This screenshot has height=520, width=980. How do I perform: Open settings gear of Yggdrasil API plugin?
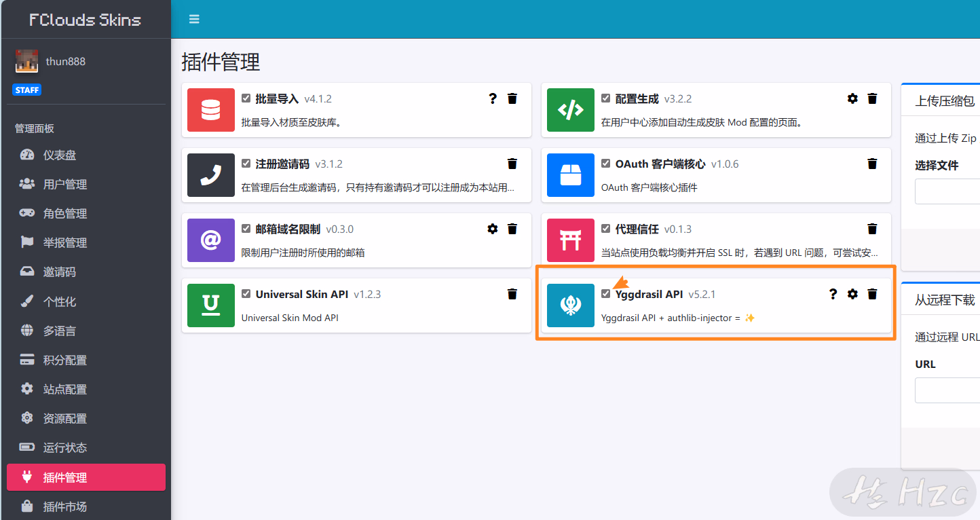click(852, 294)
